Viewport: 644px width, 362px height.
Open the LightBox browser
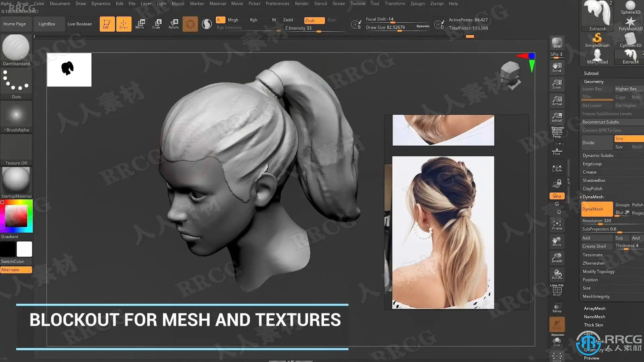[x=47, y=24]
